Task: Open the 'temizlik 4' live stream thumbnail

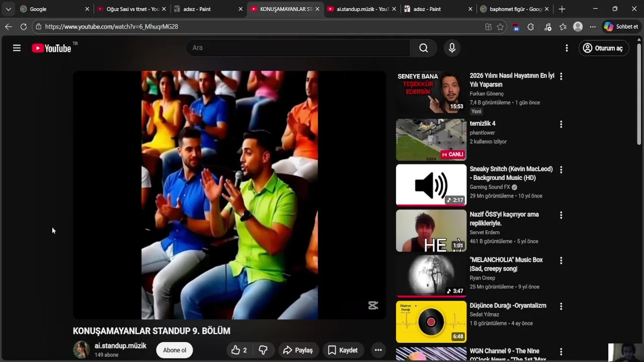Action: (x=431, y=140)
